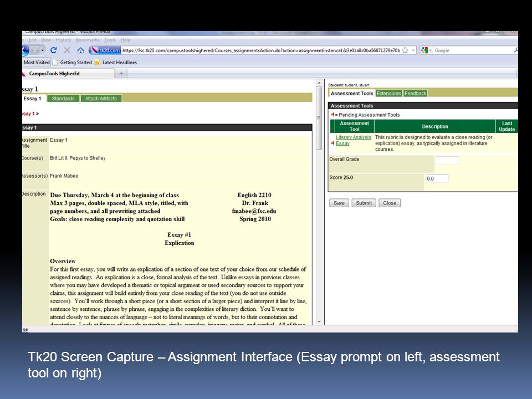Click the Overview heading in the essay prompt
532x399 pixels.
click(x=63, y=261)
